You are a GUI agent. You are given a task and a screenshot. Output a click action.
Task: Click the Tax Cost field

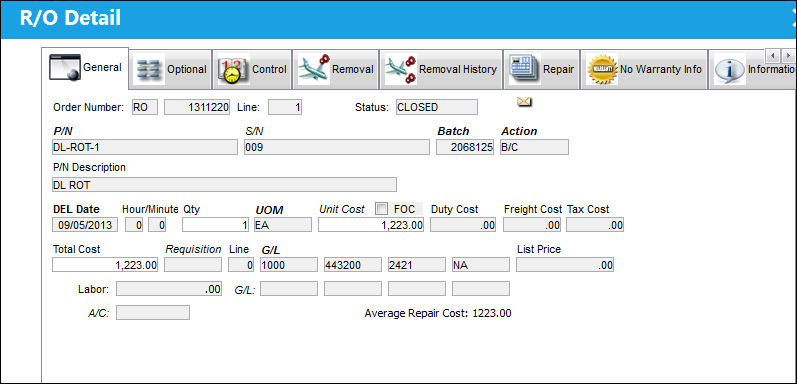[595, 225]
